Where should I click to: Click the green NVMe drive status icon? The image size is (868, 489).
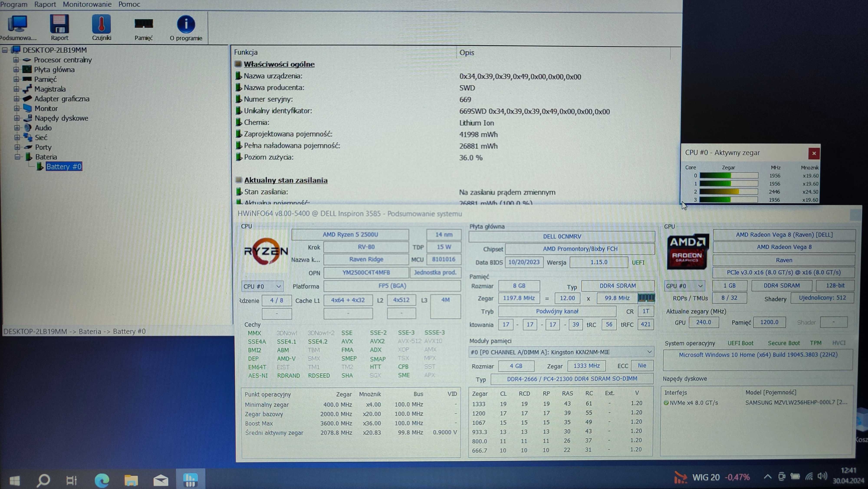coord(666,403)
